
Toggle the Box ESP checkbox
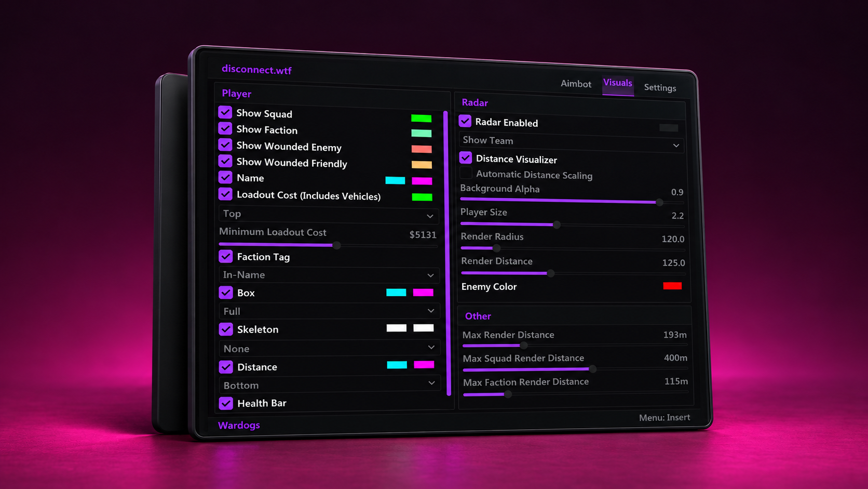[x=226, y=293]
